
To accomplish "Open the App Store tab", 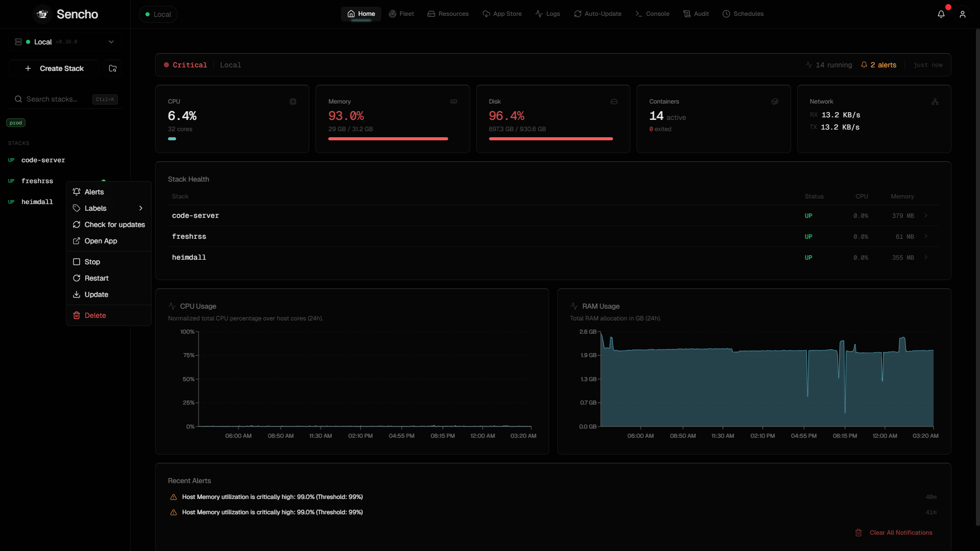I will (502, 14).
